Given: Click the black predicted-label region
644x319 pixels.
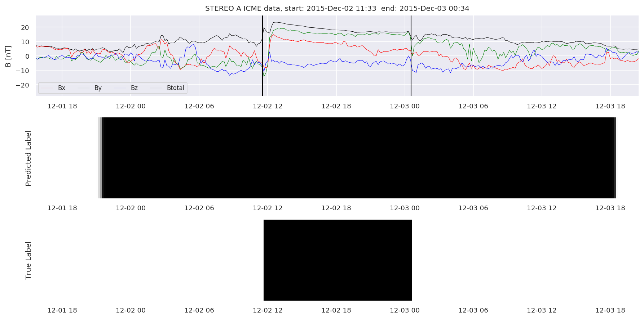Looking at the screenshot, I should tap(357, 158).
